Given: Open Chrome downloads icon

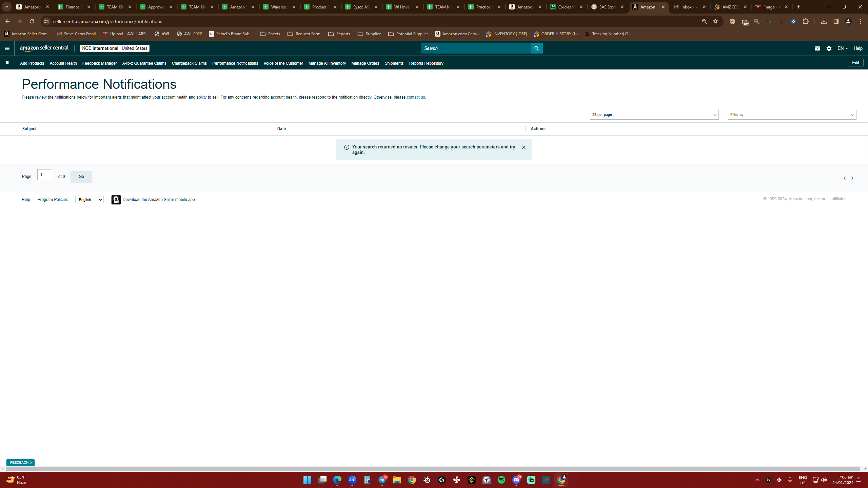Looking at the screenshot, I should click(824, 21).
